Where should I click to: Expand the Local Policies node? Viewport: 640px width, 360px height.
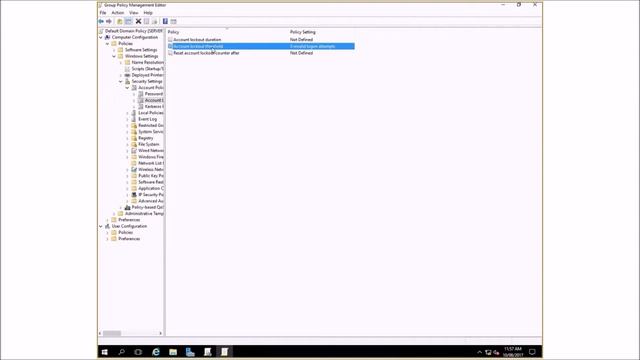pos(127,113)
